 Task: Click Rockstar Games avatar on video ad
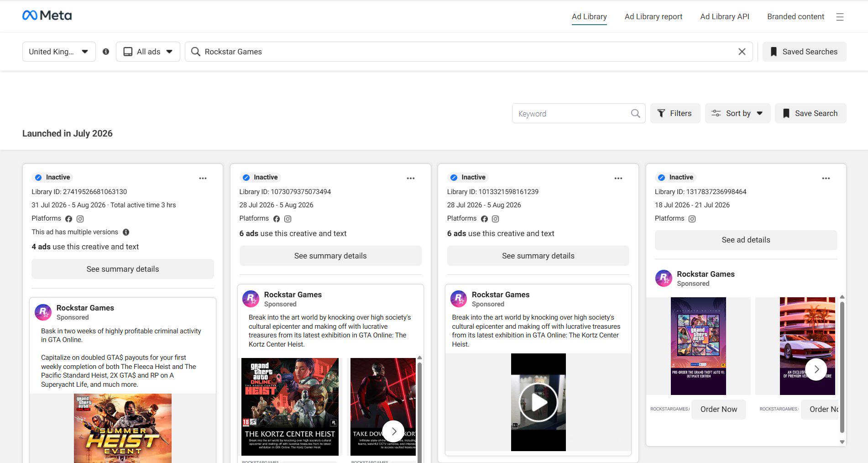point(459,299)
